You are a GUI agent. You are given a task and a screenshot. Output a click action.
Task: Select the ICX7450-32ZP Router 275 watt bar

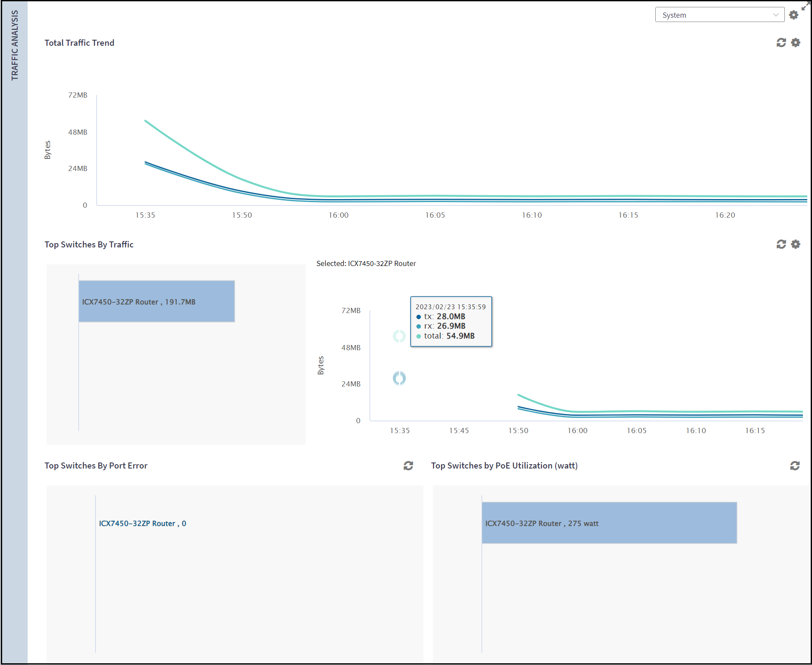pos(609,523)
